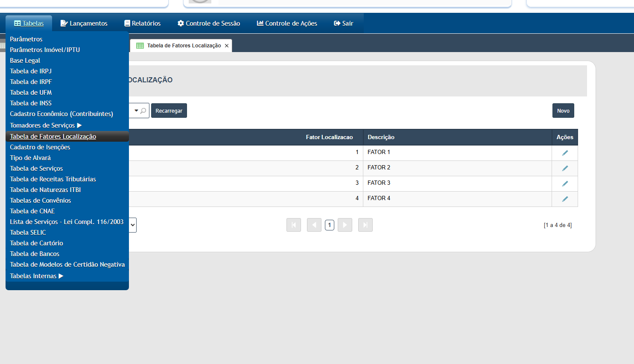Open the Relatórios menu

click(x=143, y=23)
